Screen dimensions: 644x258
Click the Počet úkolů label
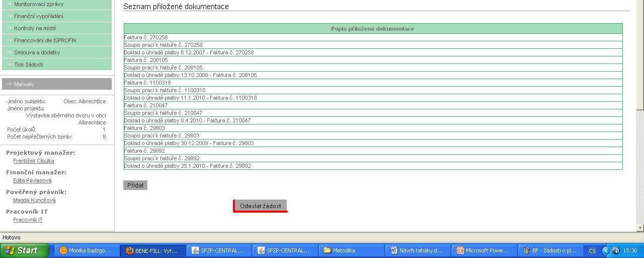coord(22,130)
